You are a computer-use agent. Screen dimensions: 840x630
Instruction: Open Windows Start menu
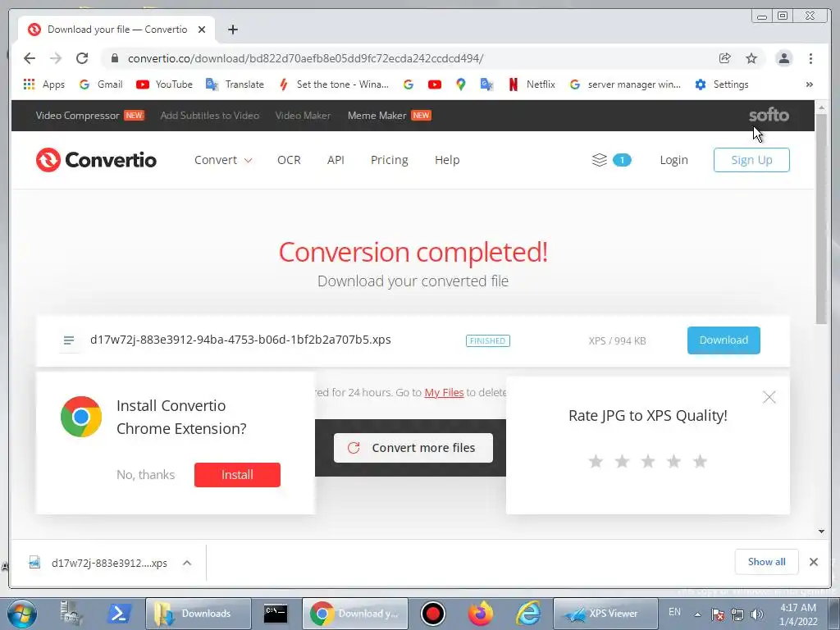click(22, 614)
